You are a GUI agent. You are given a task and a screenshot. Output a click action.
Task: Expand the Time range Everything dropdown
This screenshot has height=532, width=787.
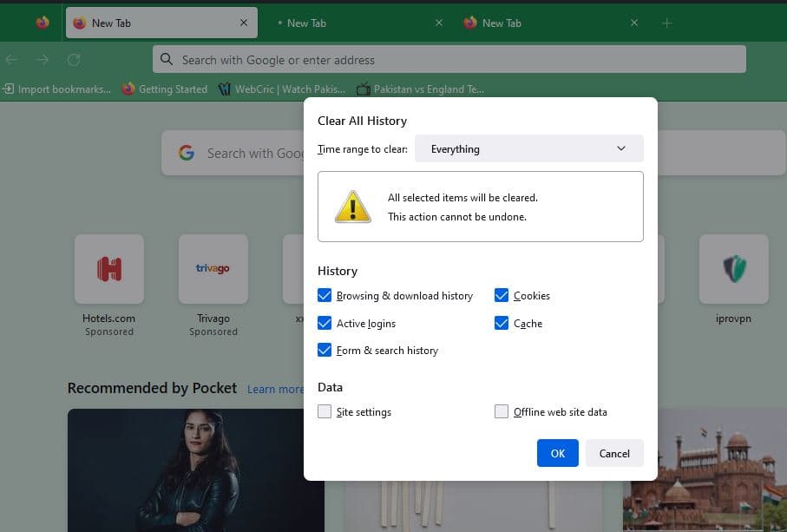click(x=529, y=148)
